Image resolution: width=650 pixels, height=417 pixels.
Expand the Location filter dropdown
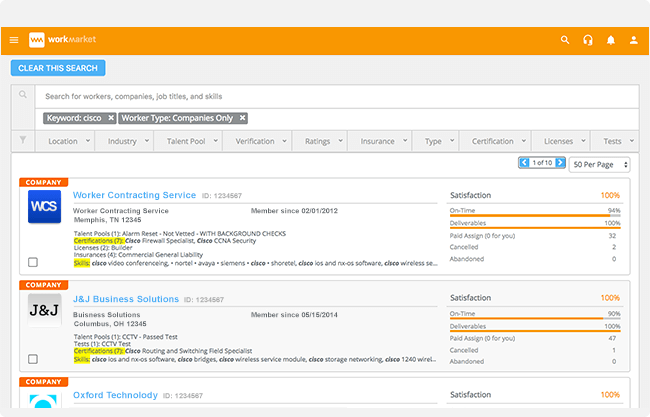pyautogui.click(x=65, y=141)
